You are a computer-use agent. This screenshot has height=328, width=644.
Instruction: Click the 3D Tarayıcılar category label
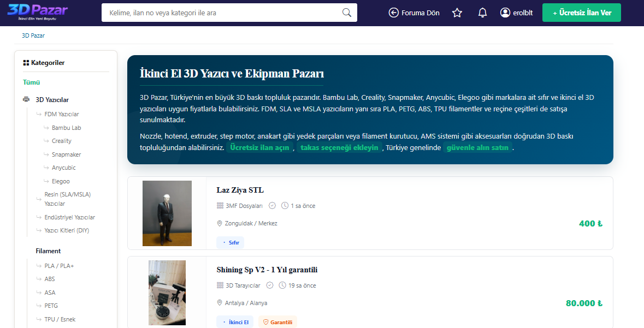(x=243, y=285)
